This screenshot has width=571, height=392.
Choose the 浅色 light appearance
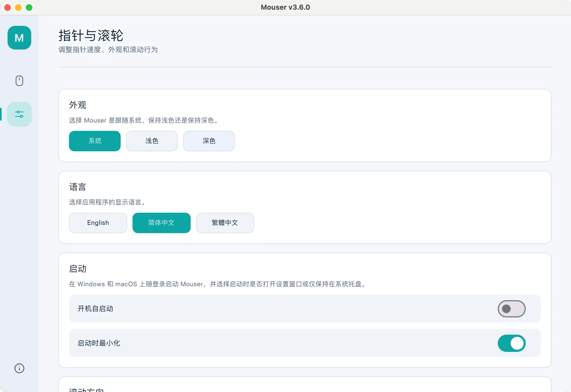click(x=152, y=141)
